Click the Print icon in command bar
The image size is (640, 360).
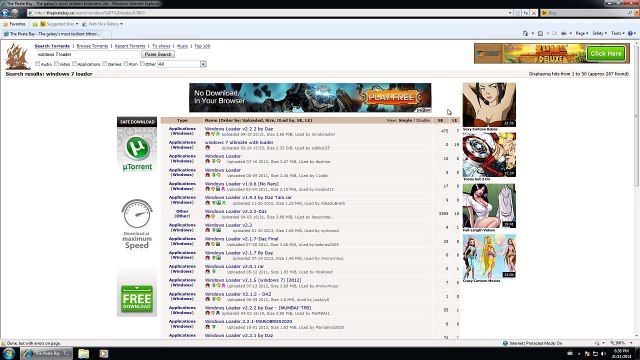(x=564, y=33)
